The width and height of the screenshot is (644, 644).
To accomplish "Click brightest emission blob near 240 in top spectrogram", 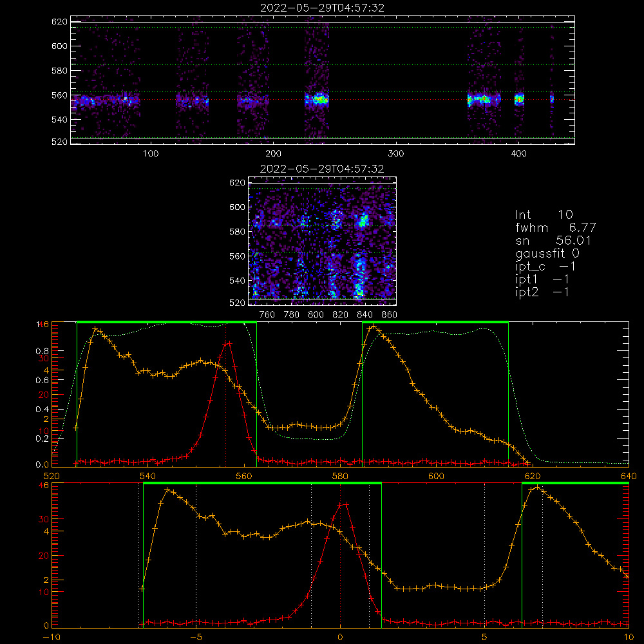I will click(320, 99).
